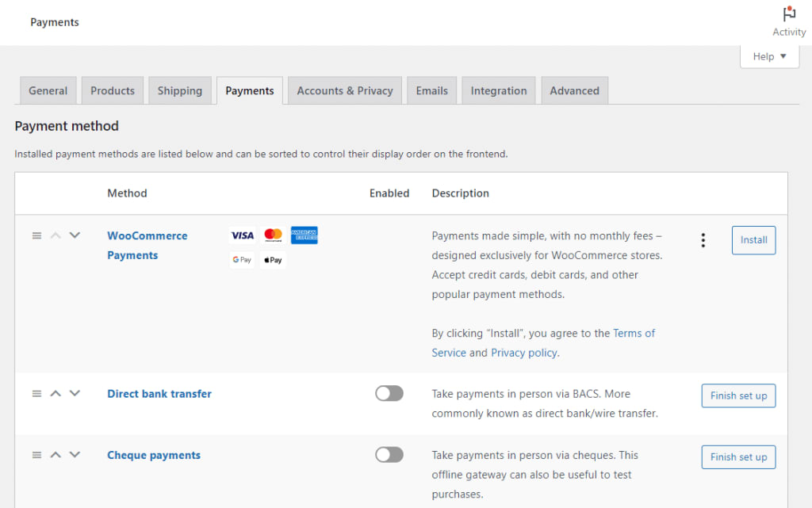Click the Mastercard logo

(273, 235)
